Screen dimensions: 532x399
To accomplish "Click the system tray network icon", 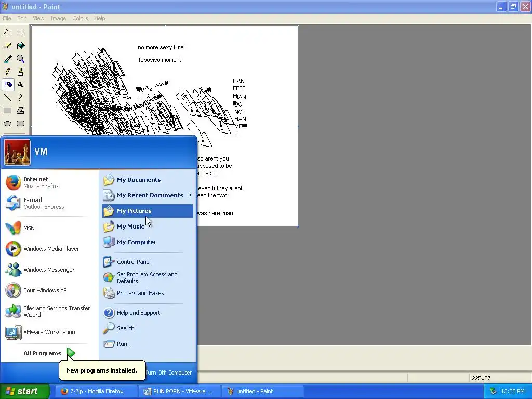I will pyautogui.click(x=494, y=392).
